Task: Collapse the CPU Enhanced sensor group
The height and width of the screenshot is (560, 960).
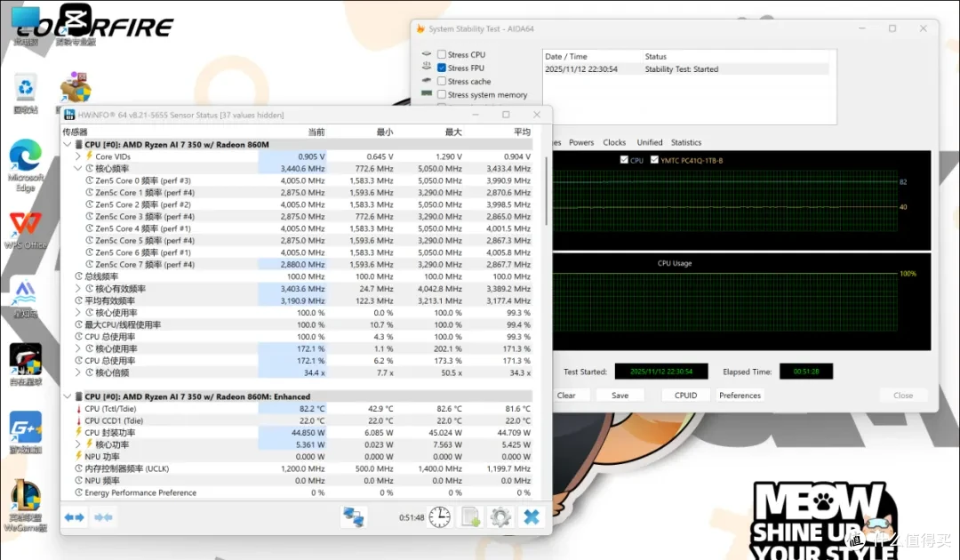Action: coord(68,396)
